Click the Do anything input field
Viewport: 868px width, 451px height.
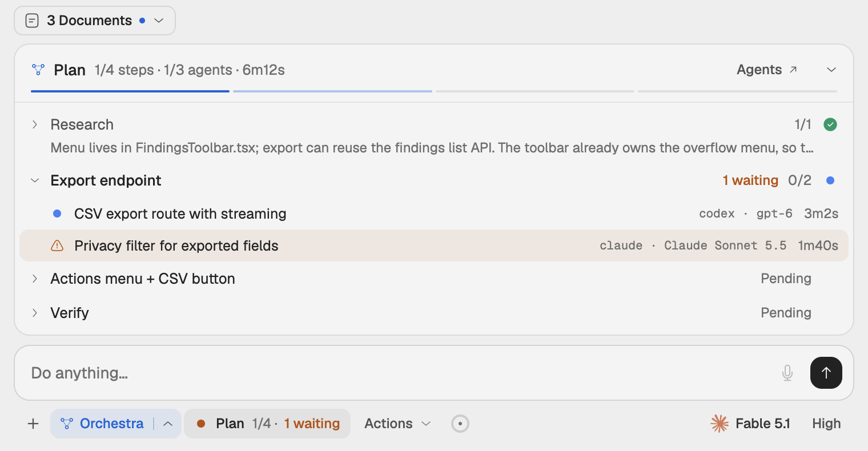(400, 373)
